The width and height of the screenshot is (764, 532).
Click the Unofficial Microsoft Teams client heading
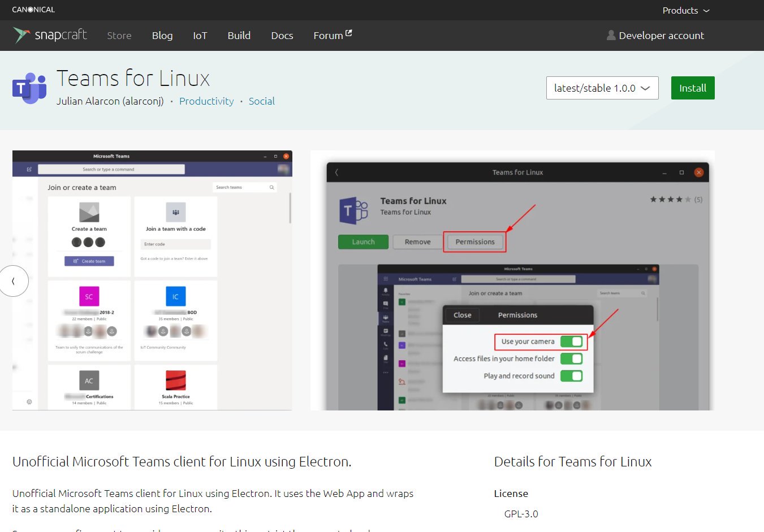tap(182, 462)
